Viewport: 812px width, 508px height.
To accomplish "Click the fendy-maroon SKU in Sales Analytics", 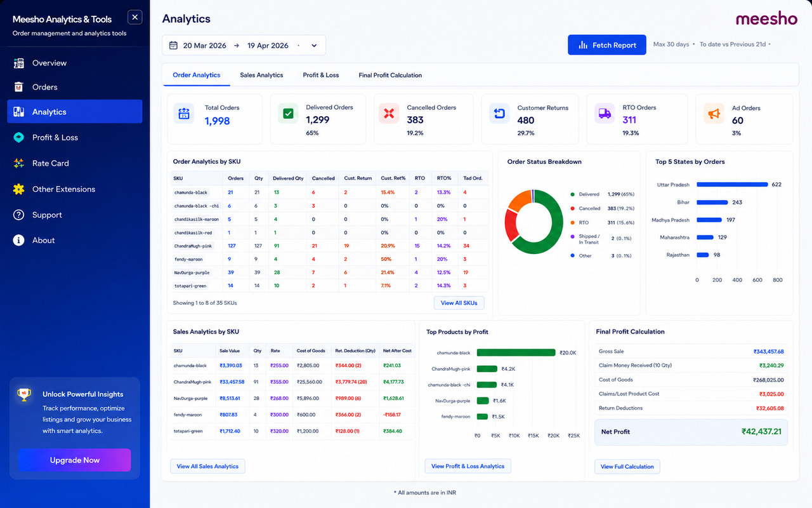I will pos(189,415).
